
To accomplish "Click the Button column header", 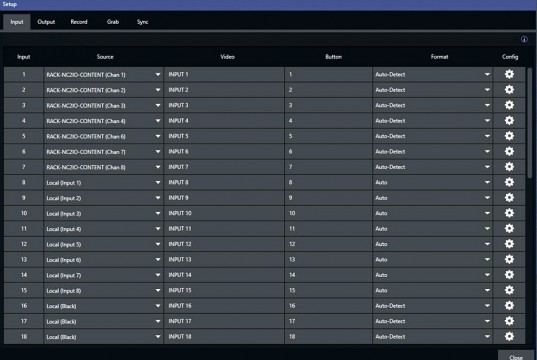I will click(x=334, y=57).
